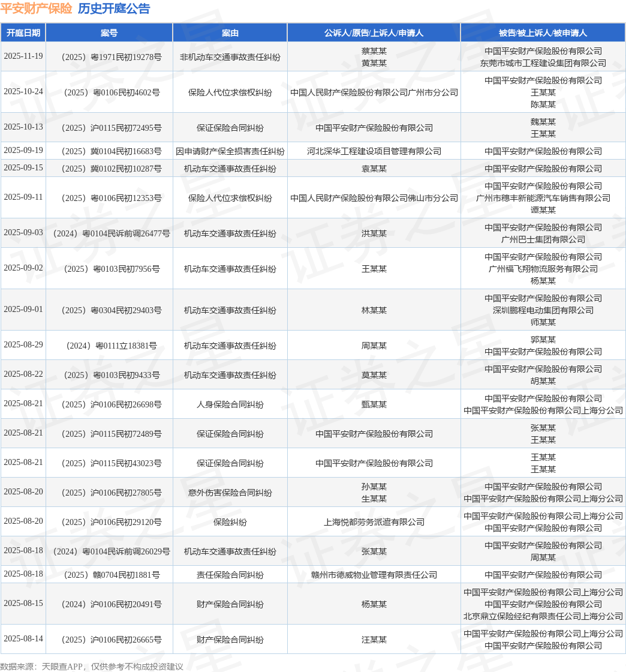Click plaintiff 河北深华工程建设项目管理有限公司

[x=374, y=151]
